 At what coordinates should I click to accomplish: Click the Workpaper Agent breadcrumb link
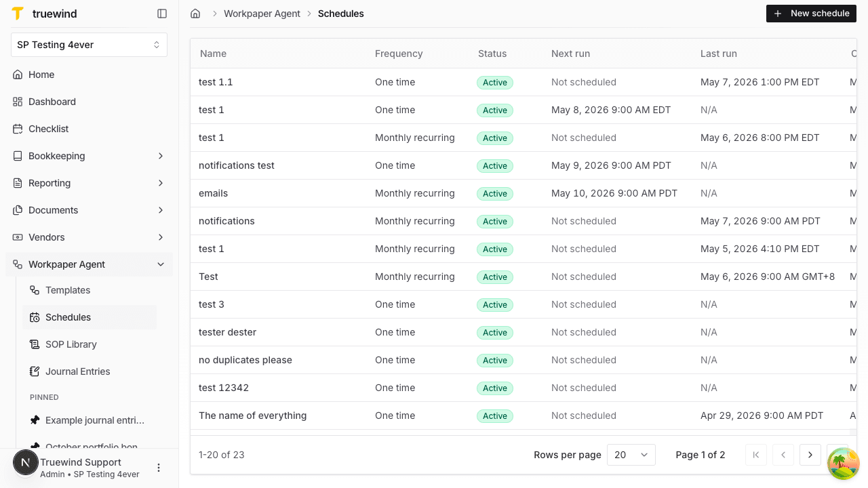(x=262, y=14)
